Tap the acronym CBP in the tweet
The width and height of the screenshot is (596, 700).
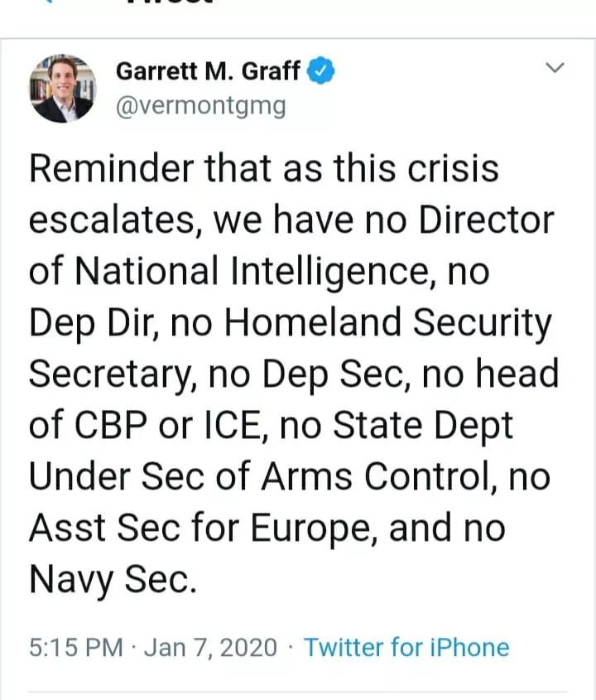(x=116, y=426)
